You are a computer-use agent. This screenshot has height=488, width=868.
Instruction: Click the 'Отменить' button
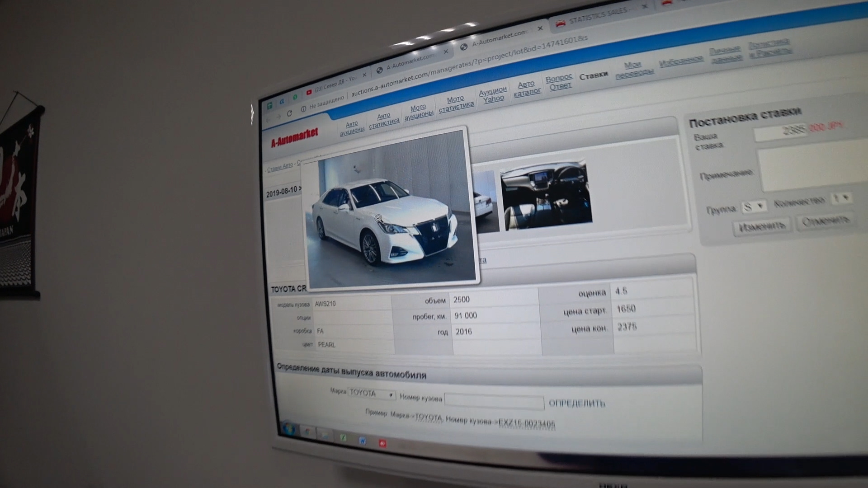825,221
